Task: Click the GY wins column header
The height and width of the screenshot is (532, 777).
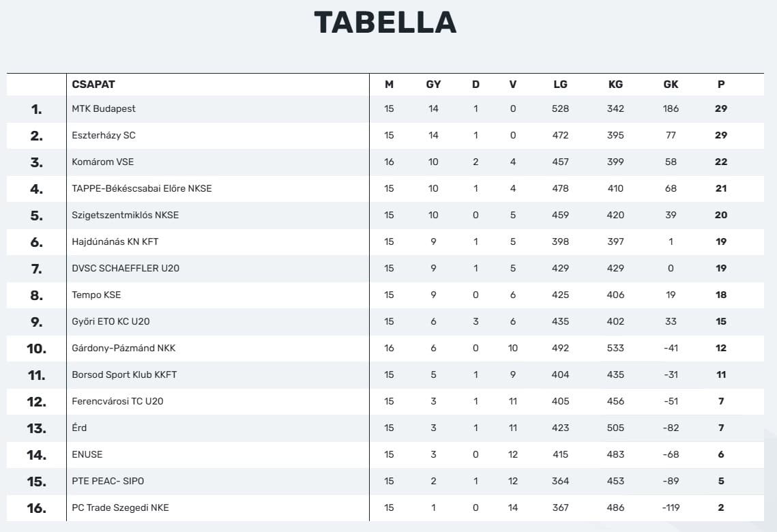Action: [433, 85]
